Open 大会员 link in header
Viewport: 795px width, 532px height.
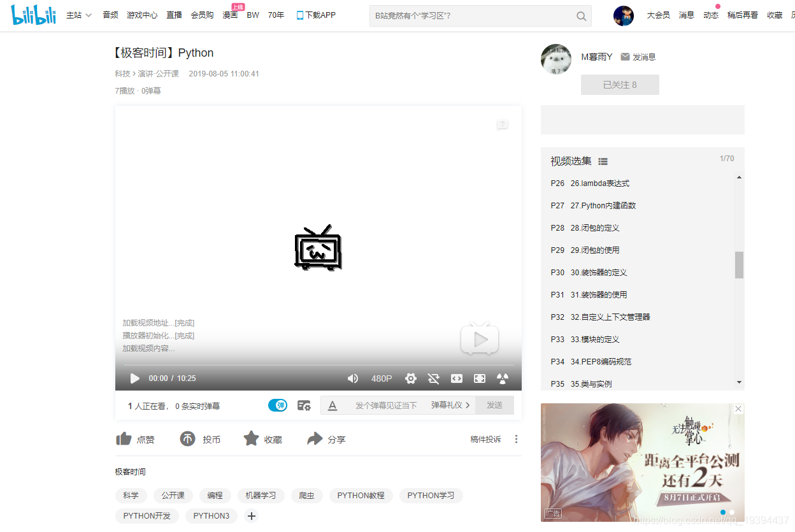point(658,15)
